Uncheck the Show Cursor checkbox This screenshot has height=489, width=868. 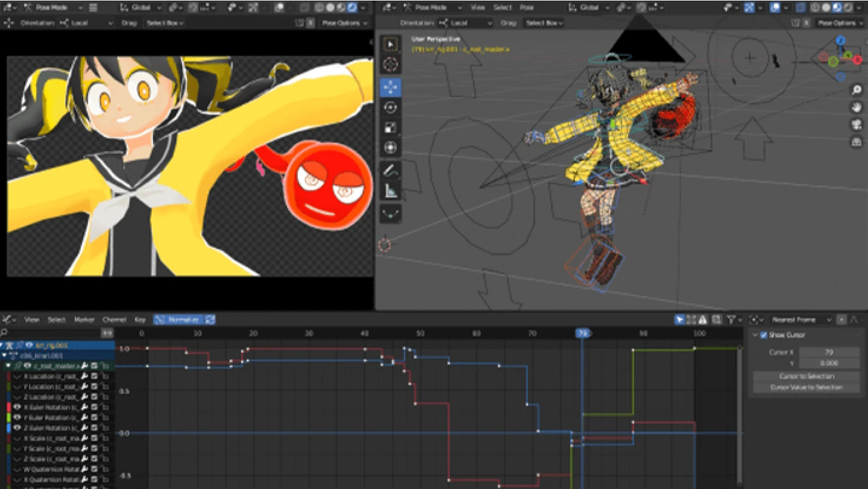764,335
